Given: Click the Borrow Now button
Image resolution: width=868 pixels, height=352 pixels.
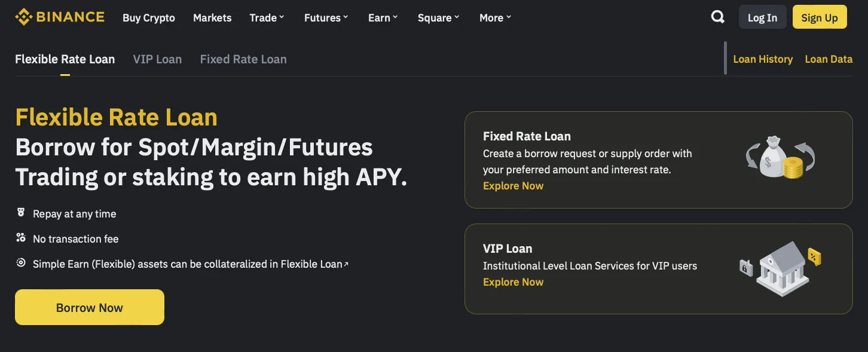Looking at the screenshot, I should click(x=89, y=307).
